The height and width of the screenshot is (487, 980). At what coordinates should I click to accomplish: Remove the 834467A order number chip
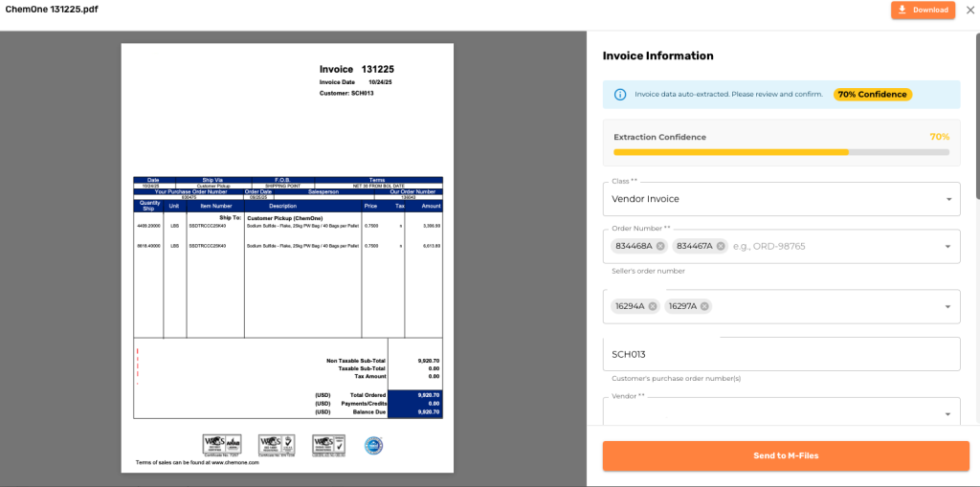pyautogui.click(x=721, y=246)
